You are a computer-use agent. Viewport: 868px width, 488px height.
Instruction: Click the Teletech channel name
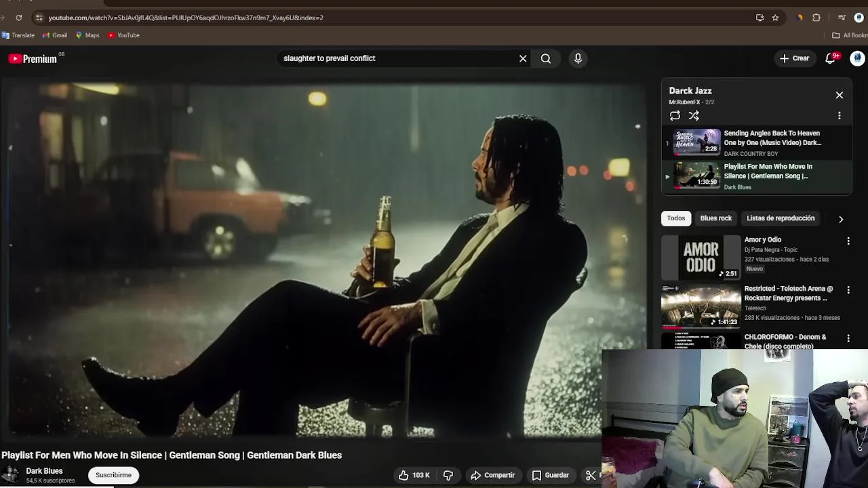click(x=755, y=308)
